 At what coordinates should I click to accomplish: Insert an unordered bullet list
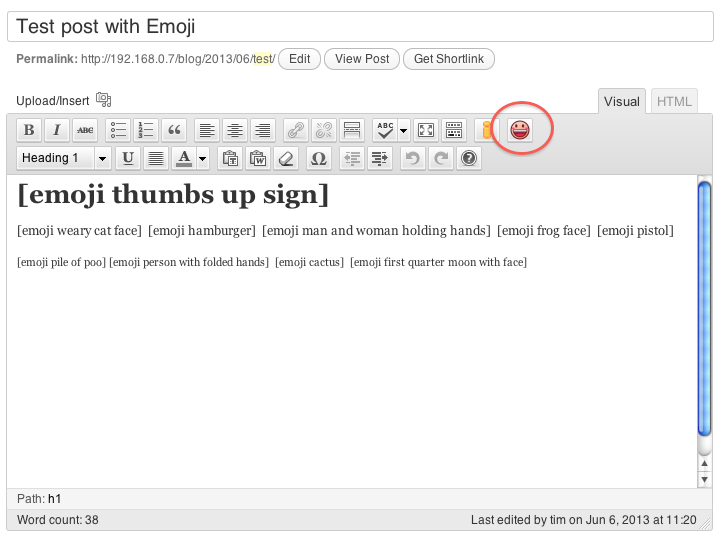(118, 130)
